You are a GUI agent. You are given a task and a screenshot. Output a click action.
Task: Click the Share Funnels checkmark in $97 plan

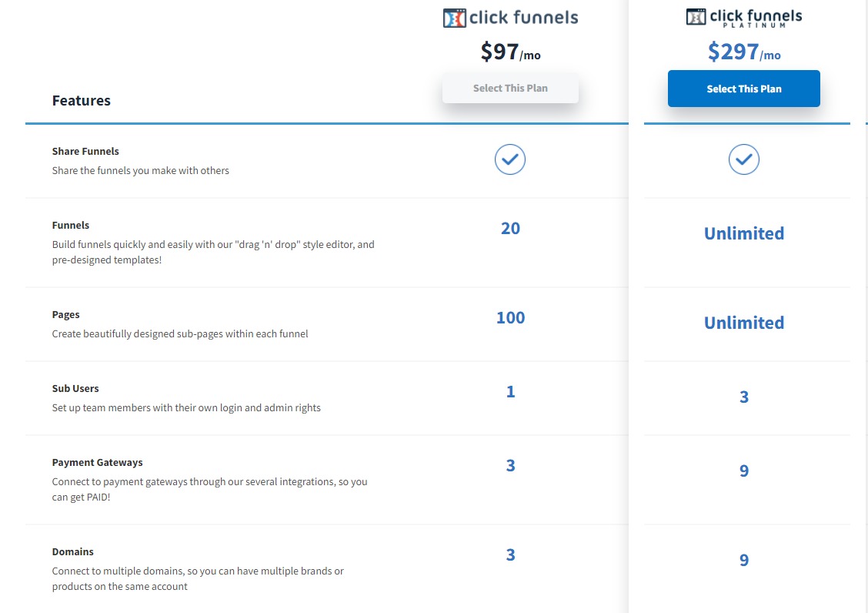tap(510, 159)
